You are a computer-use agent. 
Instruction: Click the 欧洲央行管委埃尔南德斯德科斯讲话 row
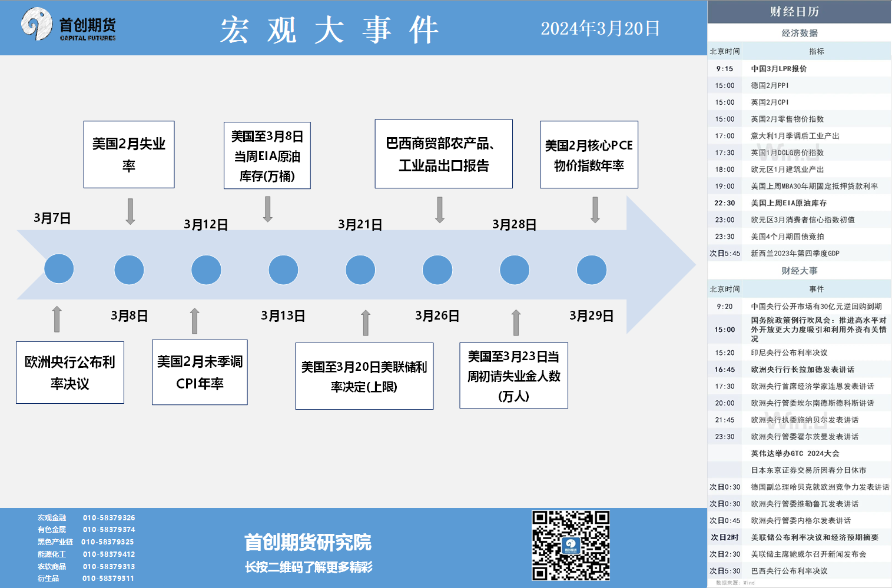(x=799, y=403)
